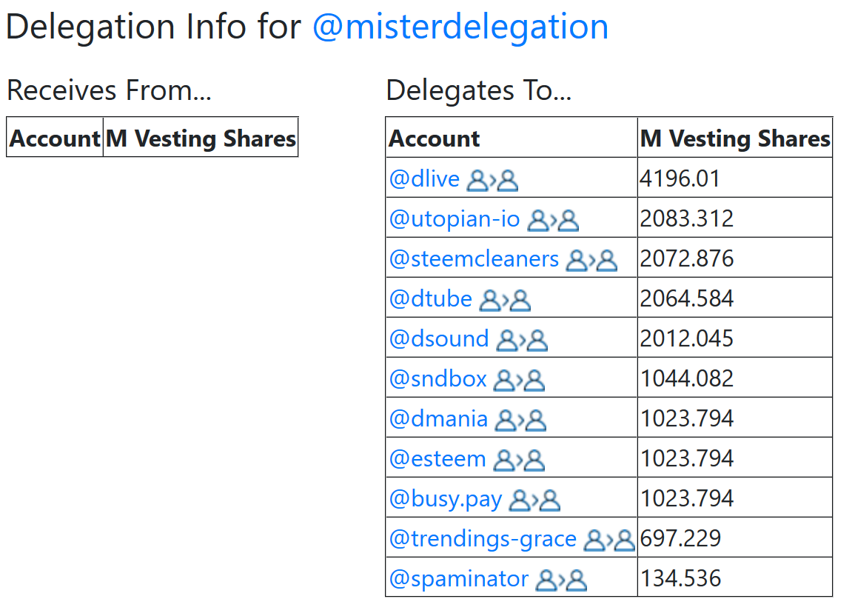Viewport: 855px width, 616px height.
Task: Click the delegation icon beside @sndbox
Action: (x=520, y=380)
